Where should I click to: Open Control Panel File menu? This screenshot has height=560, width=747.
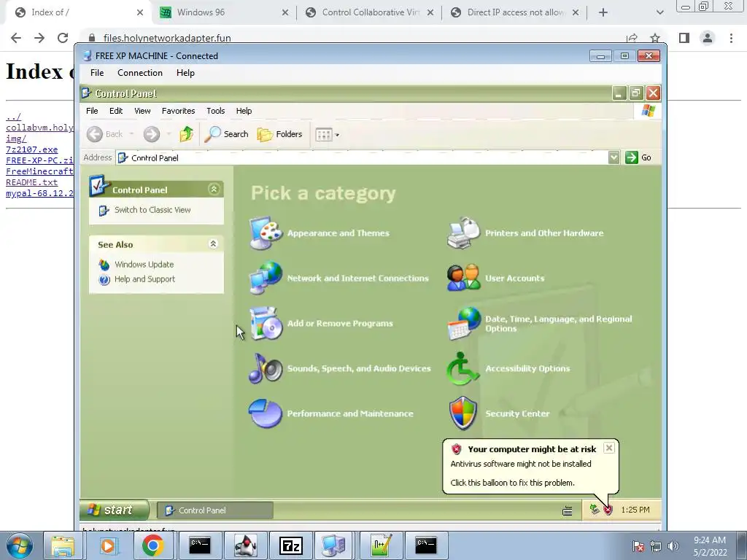(92, 111)
